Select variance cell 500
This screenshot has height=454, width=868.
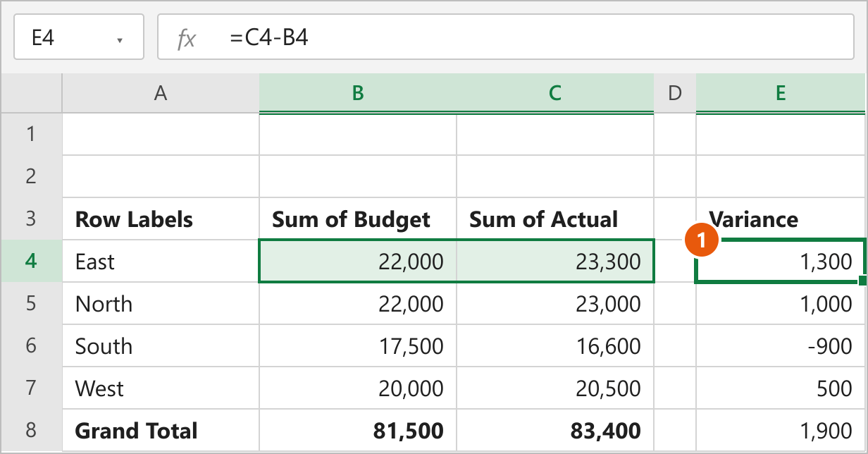781,388
